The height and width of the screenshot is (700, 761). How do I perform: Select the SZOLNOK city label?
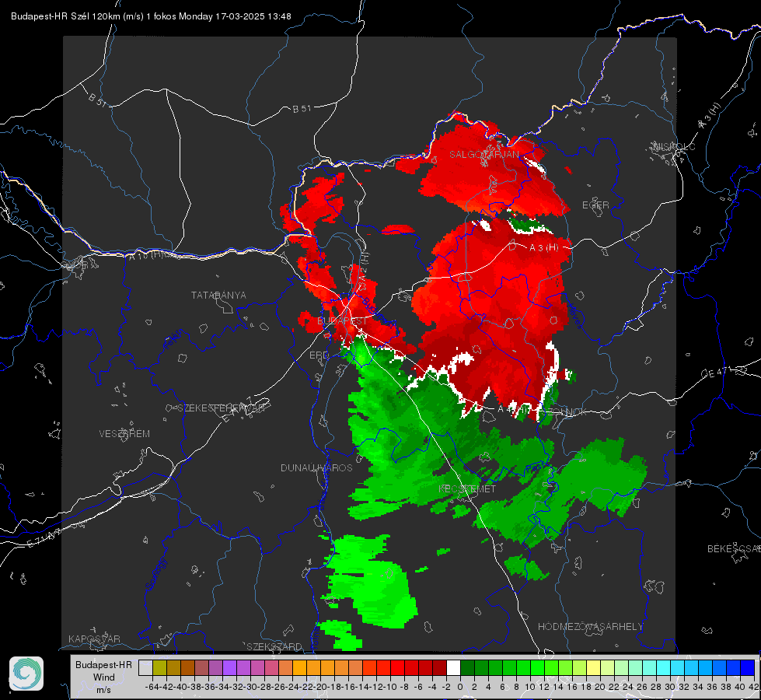(x=566, y=412)
